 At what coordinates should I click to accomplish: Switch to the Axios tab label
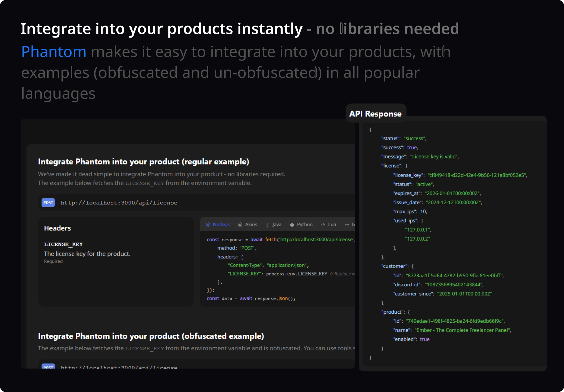coord(251,224)
